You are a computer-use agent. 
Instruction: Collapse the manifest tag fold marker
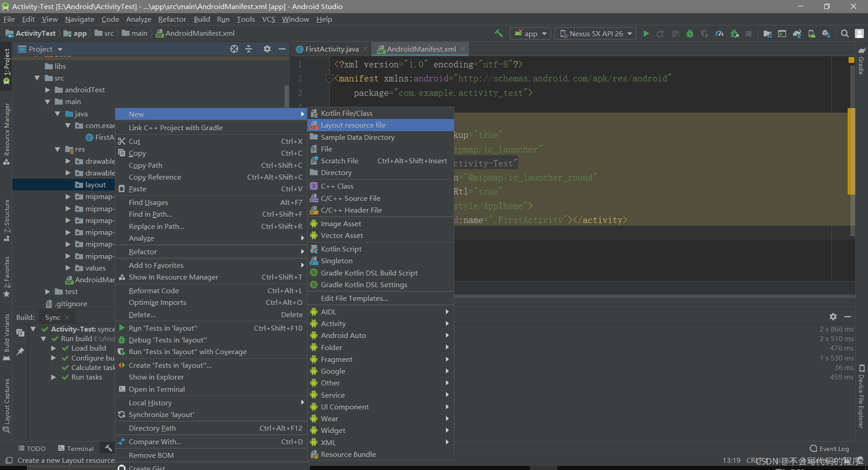(330, 79)
